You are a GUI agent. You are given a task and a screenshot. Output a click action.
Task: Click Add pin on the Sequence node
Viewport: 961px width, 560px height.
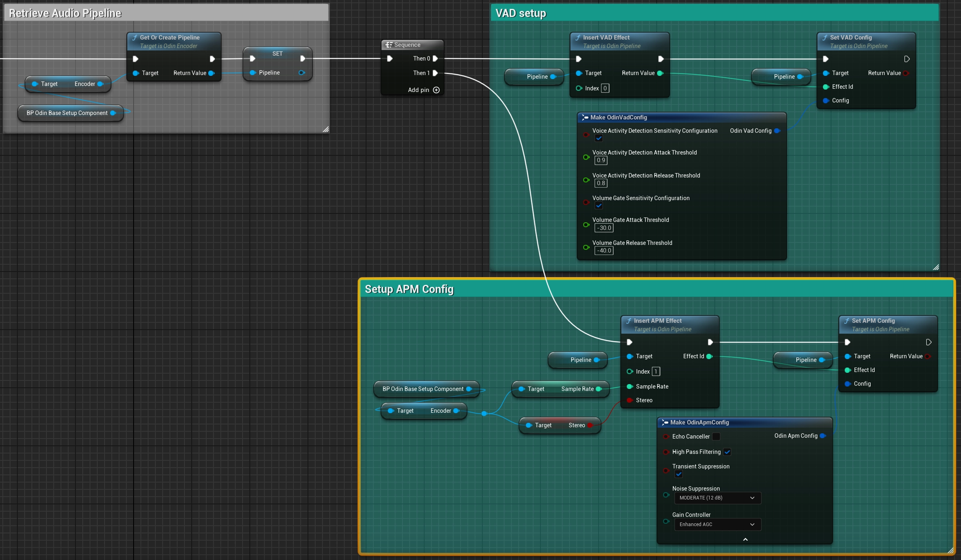[x=436, y=90]
